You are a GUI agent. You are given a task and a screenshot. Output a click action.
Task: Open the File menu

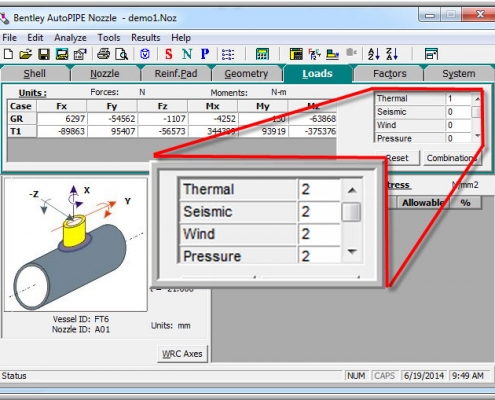pyautogui.click(x=9, y=38)
